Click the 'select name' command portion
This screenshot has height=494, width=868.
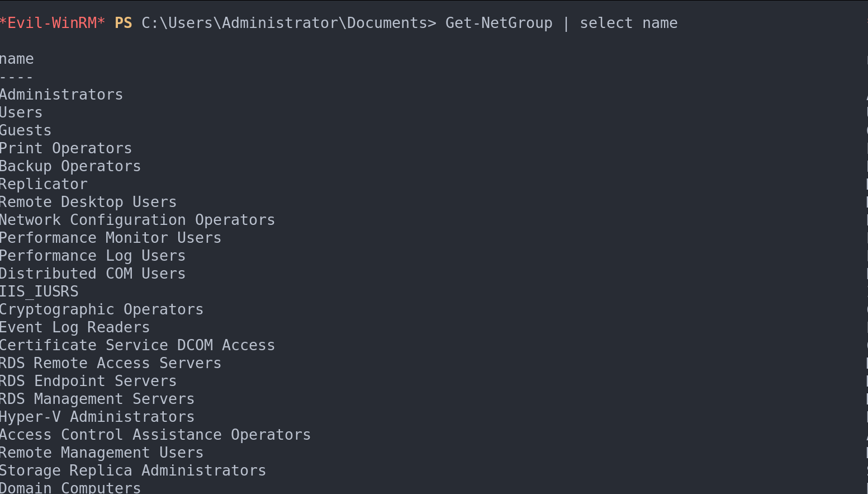tap(628, 23)
